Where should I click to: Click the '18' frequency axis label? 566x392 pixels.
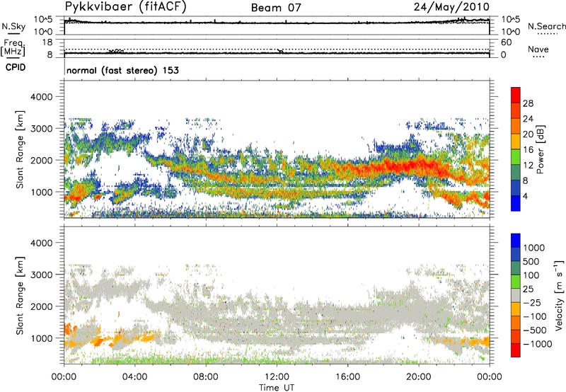point(47,42)
